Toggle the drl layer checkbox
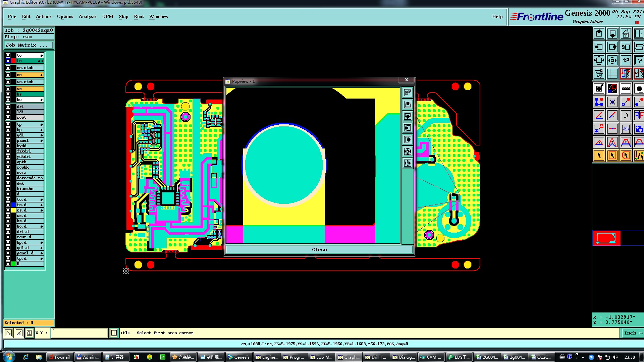The height and width of the screenshot is (362, 644). [x=8, y=107]
